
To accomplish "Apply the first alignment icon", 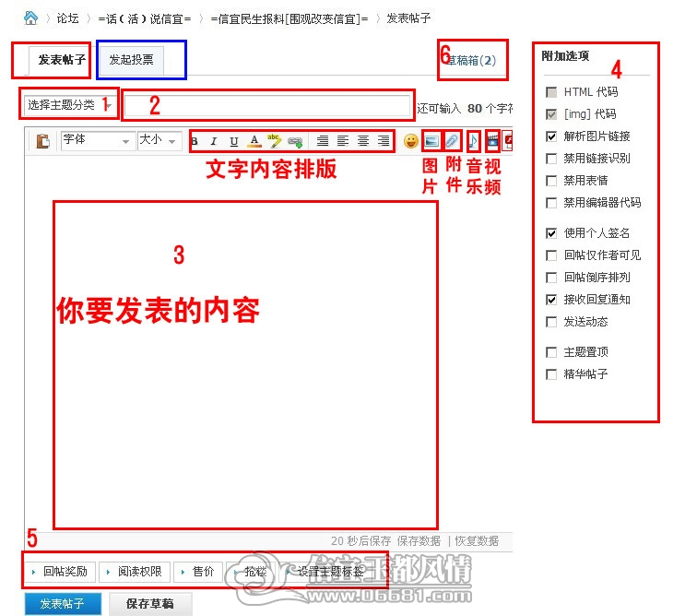I will (x=323, y=141).
